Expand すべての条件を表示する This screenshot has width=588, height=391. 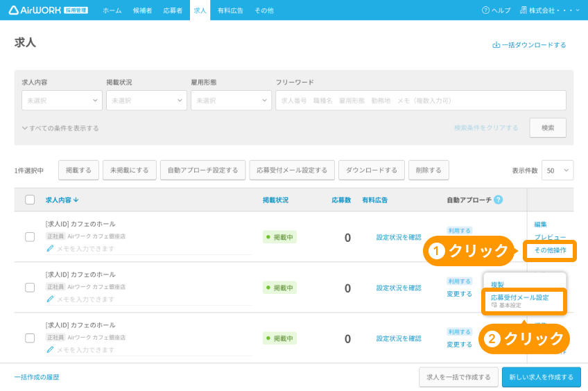click(x=60, y=128)
